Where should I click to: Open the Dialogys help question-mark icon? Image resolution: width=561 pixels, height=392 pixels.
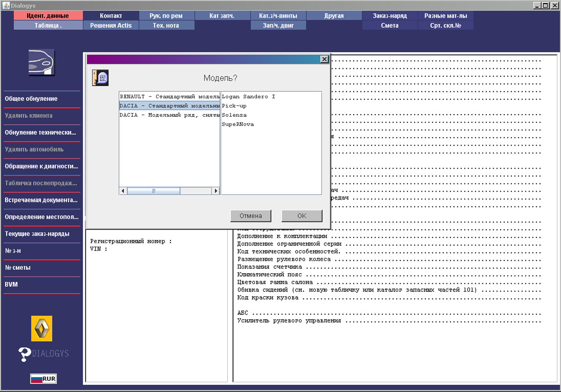pos(25,354)
